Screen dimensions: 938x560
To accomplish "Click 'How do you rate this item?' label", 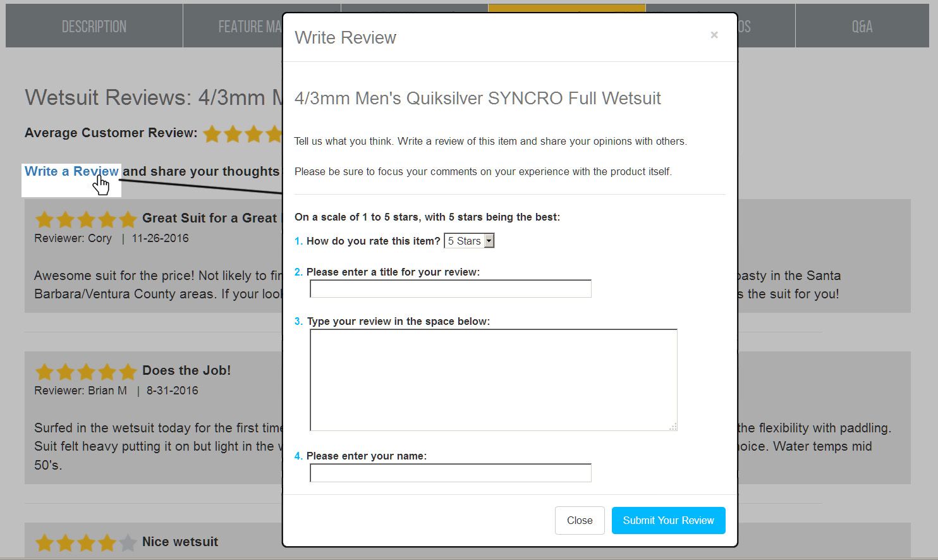I will 373,241.
